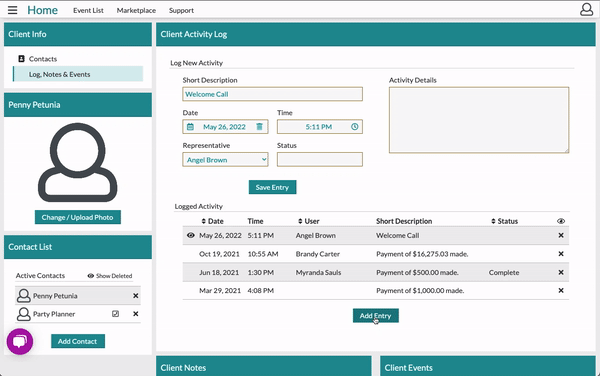The height and width of the screenshot is (376, 600).
Task: Focus the Status input field
Action: pos(320,160)
